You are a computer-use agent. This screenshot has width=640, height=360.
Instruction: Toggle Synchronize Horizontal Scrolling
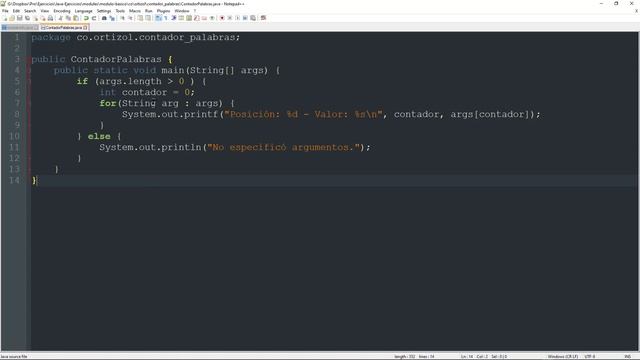[x=148, y=18]
